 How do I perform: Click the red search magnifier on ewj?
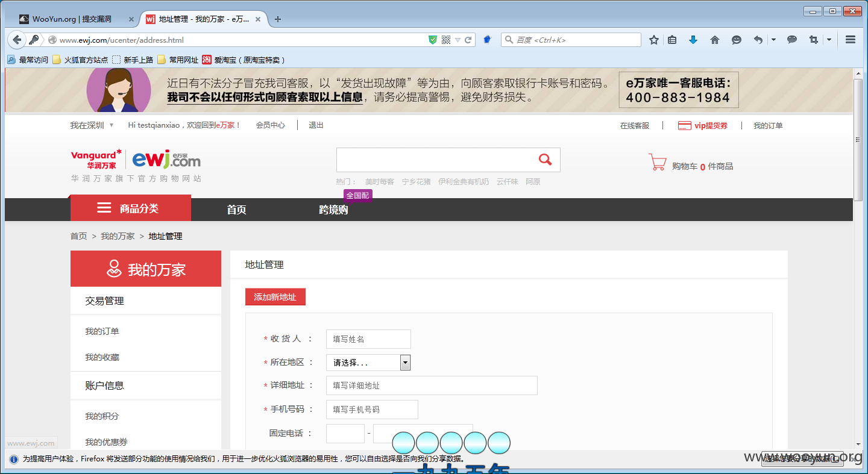pos(546,160)
